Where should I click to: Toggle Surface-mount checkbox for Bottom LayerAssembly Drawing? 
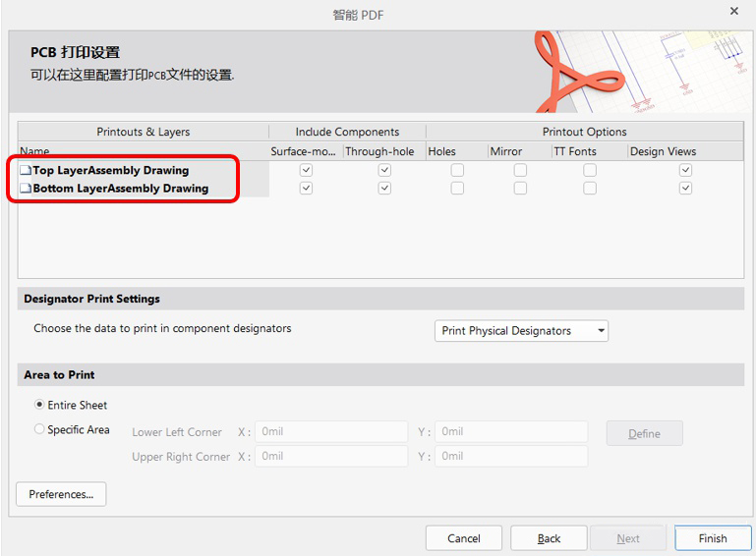(306, 188)
